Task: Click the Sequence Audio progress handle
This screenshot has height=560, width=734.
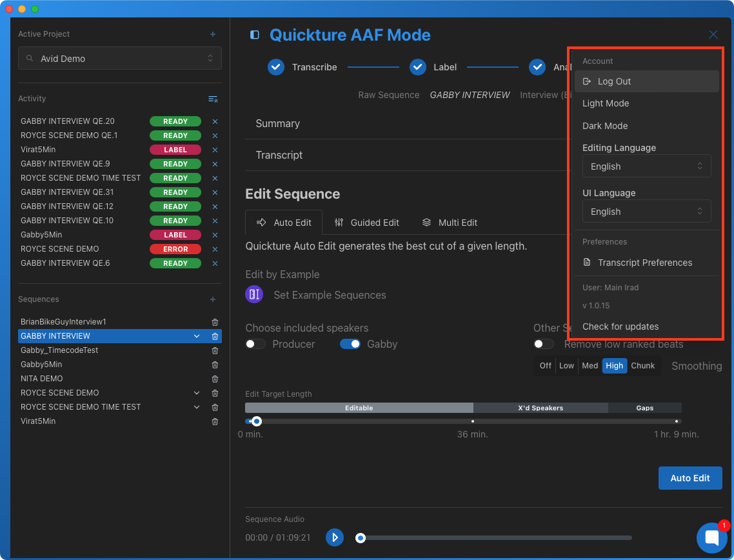Action: pos(360,538)
